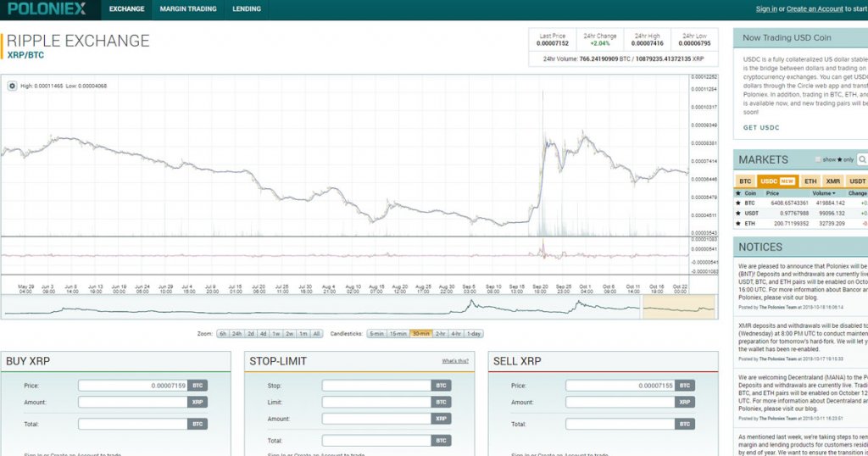The image size is (868, 456).
Task: Star the BTC market row
Action: [737, 203]
